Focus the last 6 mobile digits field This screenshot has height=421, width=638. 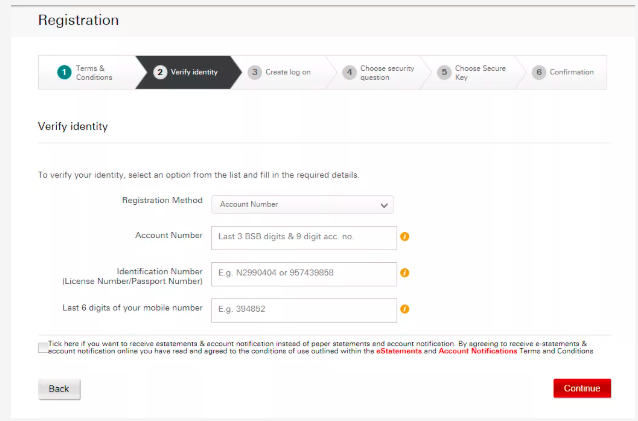pos(304,310)
